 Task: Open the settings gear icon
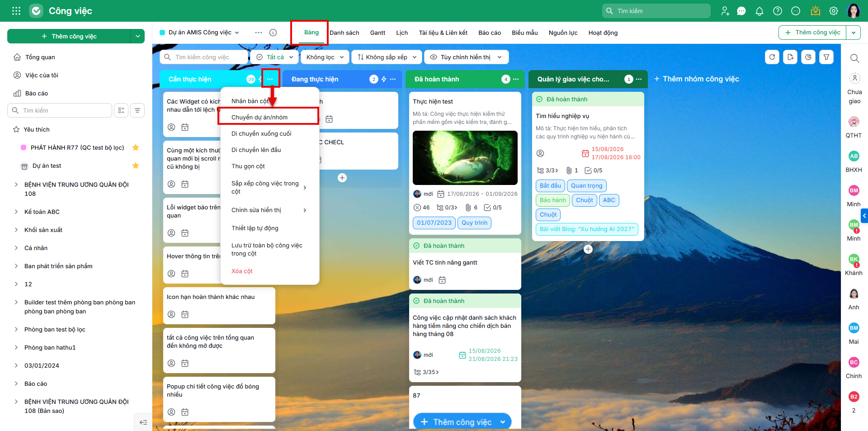tap(834, 11)
